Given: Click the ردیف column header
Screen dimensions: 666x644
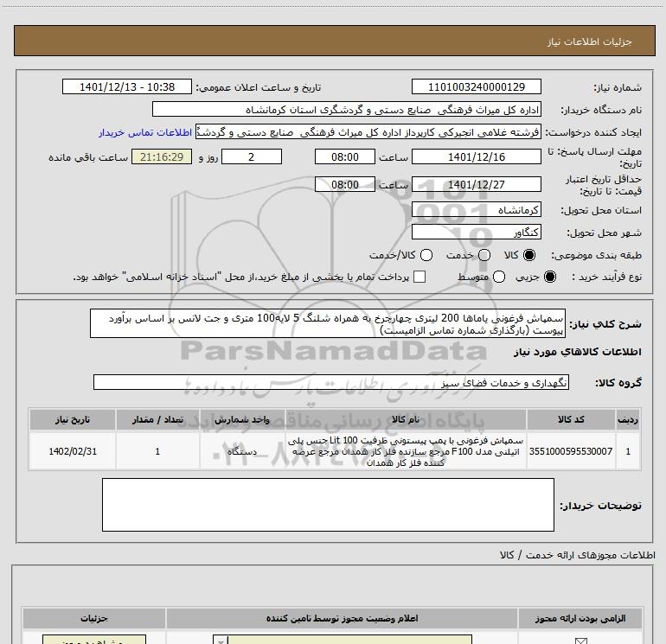Looking at the screenshot, I should pos(628,419).
